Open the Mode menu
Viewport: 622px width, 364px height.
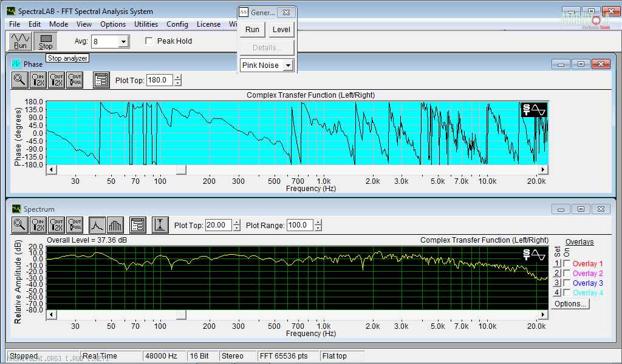[x=59, y=24]
